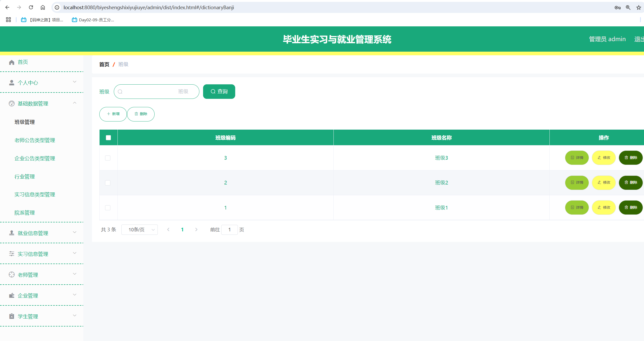
Task: View 详情 for 班级3
Action: click(577, 158)
